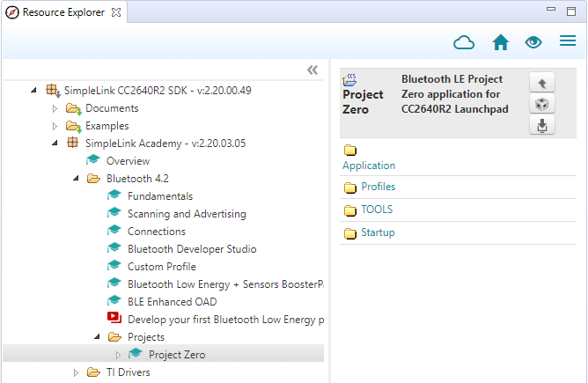Click the cloud icon in the toolbar

[464, 42]
